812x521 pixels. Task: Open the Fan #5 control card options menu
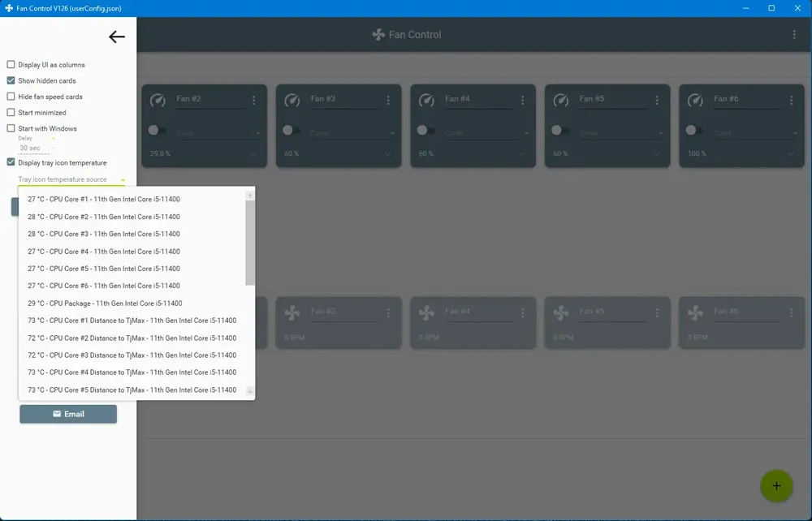(x=657, y=100)
